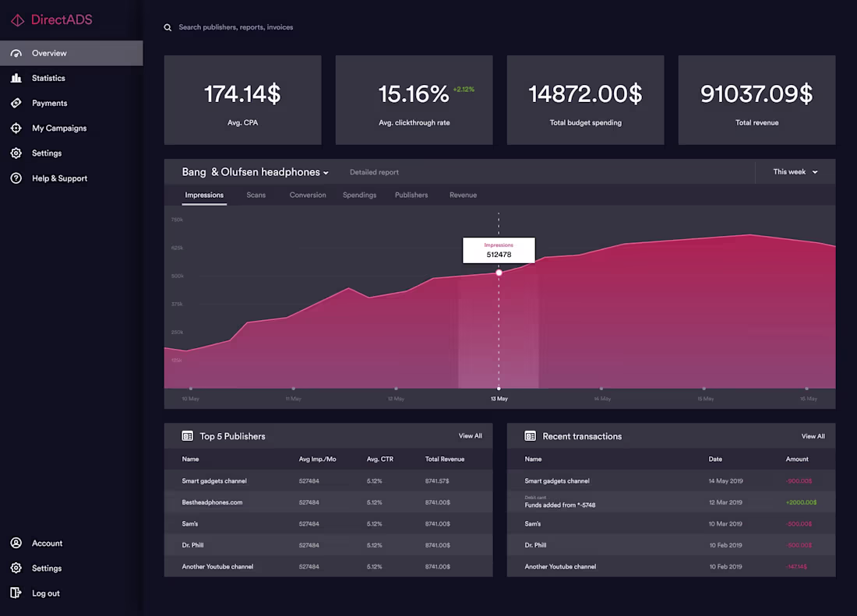Select the Statistics icon in the sidebar

pyautogui.click(x=16, y=78)
